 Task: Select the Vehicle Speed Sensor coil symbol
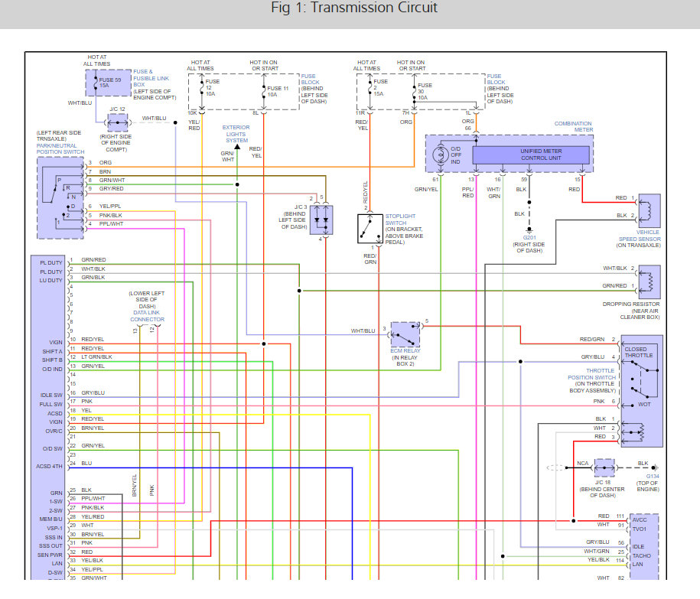coord(650,210)
